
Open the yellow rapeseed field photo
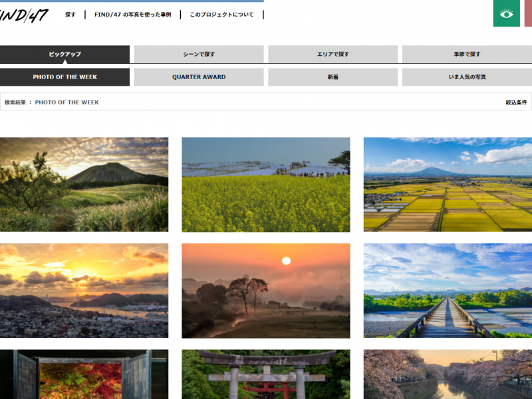pyautogui.click(x=265, y=185)
